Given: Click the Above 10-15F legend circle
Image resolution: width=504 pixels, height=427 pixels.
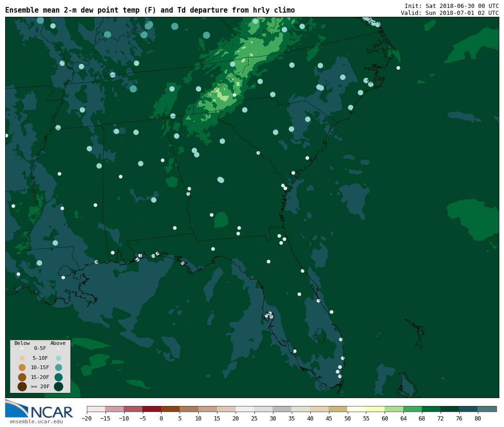Looking at the screenshot, I should (x=58, y=368).
